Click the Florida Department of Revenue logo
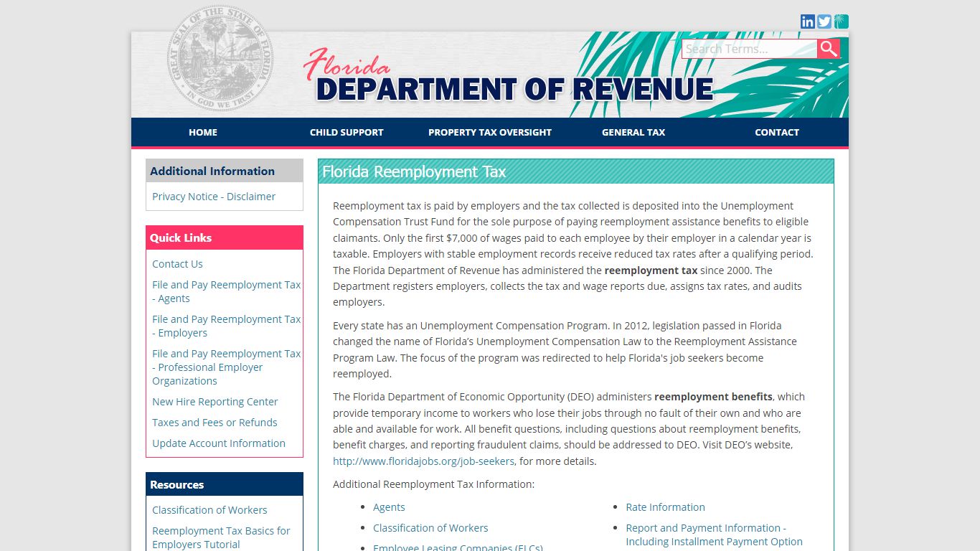 pos(508,76)
